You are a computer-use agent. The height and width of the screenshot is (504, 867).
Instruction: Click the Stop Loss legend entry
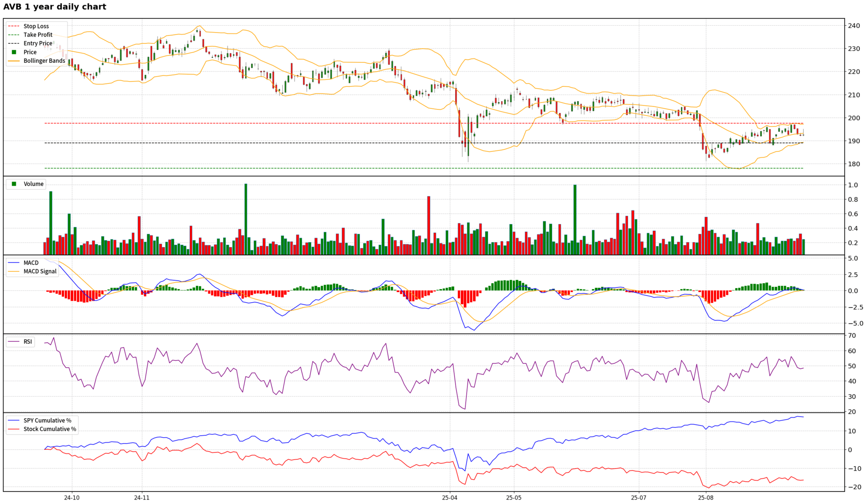(x=36, y=26)
